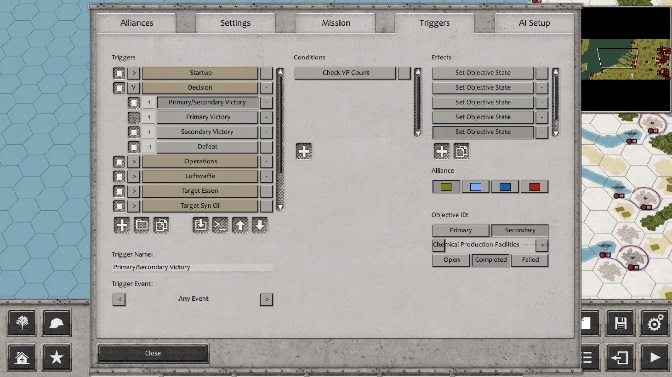
Task: Toggle the Operations trigger checkbox
Action: (x=119, y=162)
